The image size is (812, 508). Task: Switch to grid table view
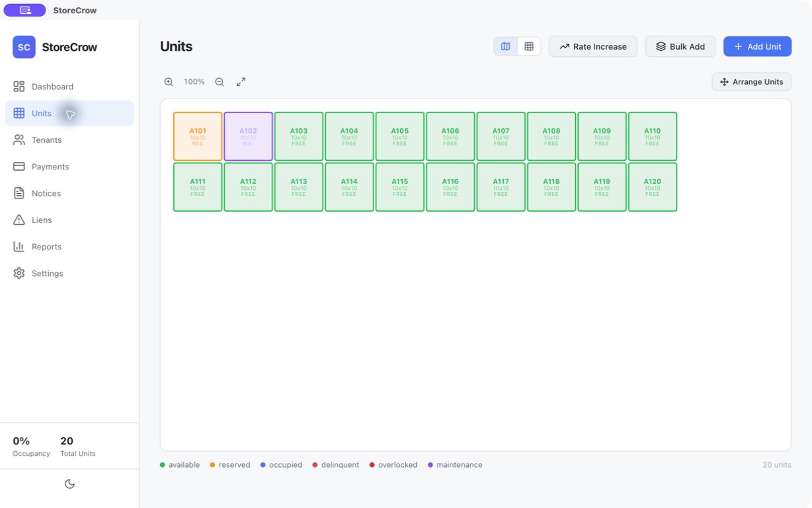point(529,46)
